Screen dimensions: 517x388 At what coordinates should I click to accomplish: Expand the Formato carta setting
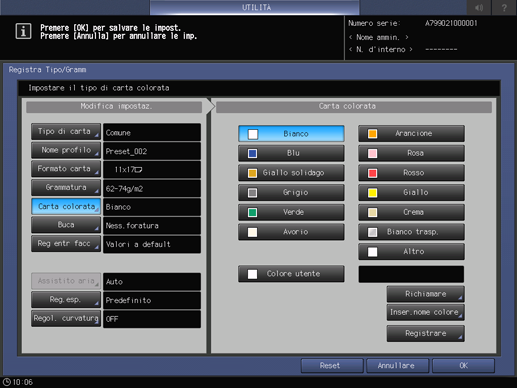coord(66,169)
